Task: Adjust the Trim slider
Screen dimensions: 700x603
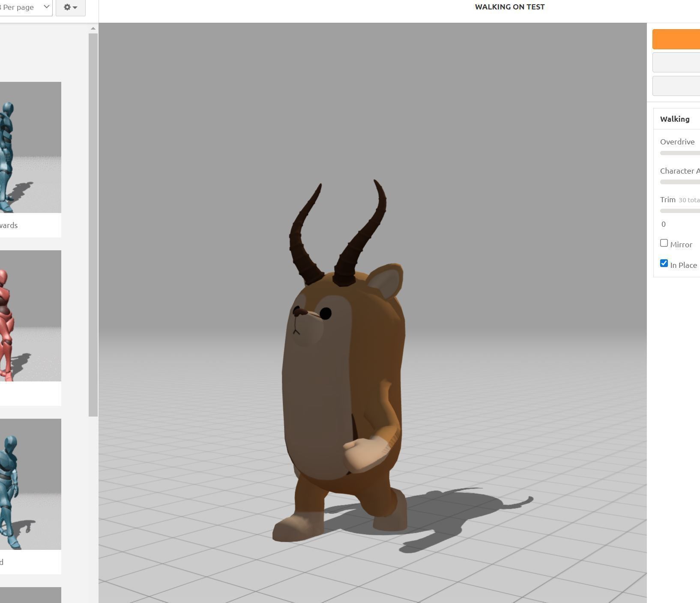Action: point(680,210)
